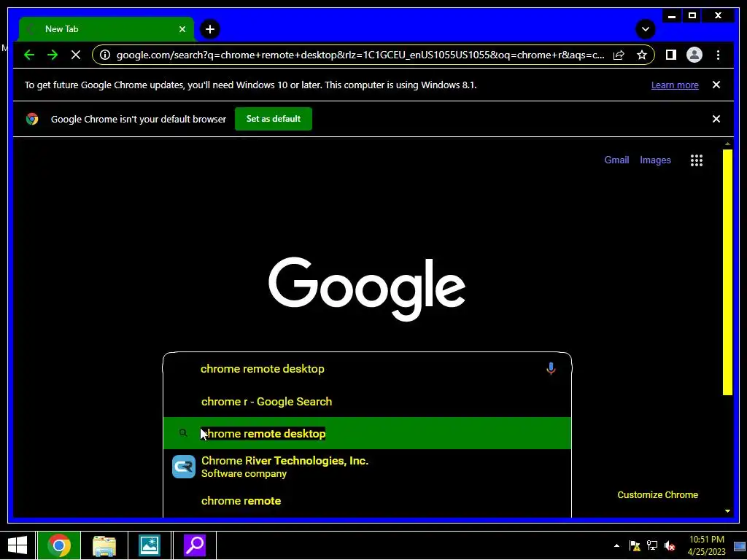Open Images link
The width and height of the screenshot is (747, 560).
click(x=655, y=160)
